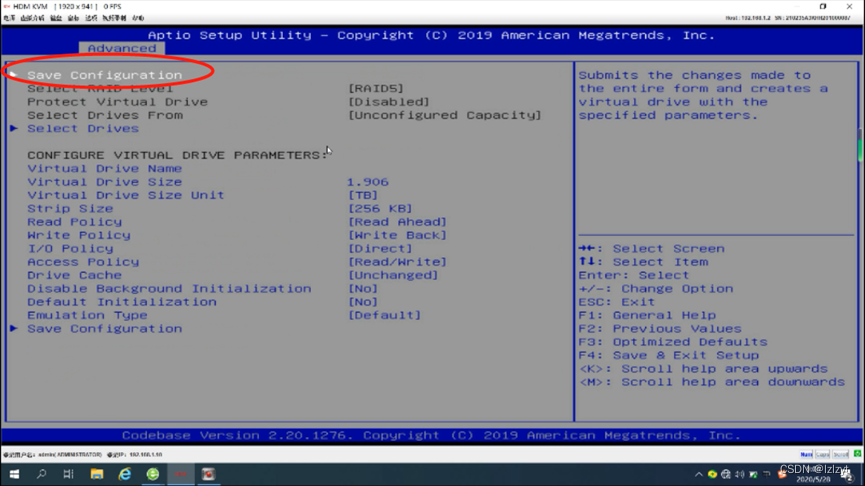Open sixth KVM menu bar item
Viewport: 865px width, 486px height.
(114, 18)
